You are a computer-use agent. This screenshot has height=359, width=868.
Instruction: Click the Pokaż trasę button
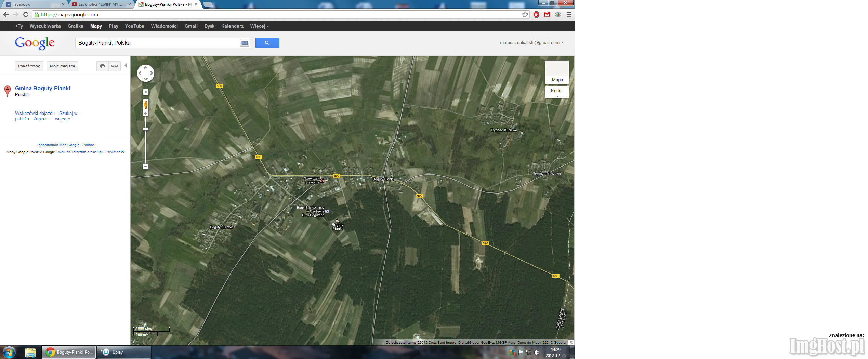29,66
